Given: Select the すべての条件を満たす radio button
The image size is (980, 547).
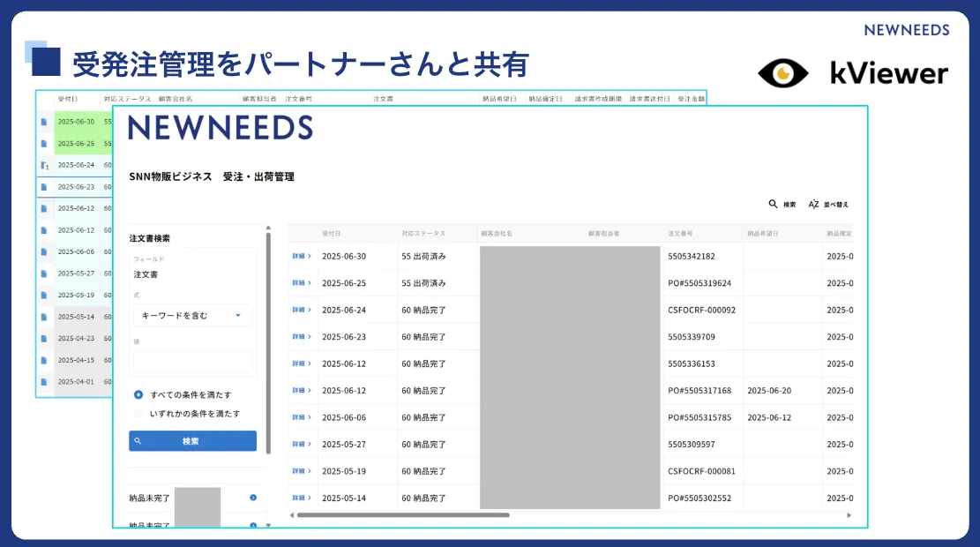Looking at the screenshot, I should 138,394.
